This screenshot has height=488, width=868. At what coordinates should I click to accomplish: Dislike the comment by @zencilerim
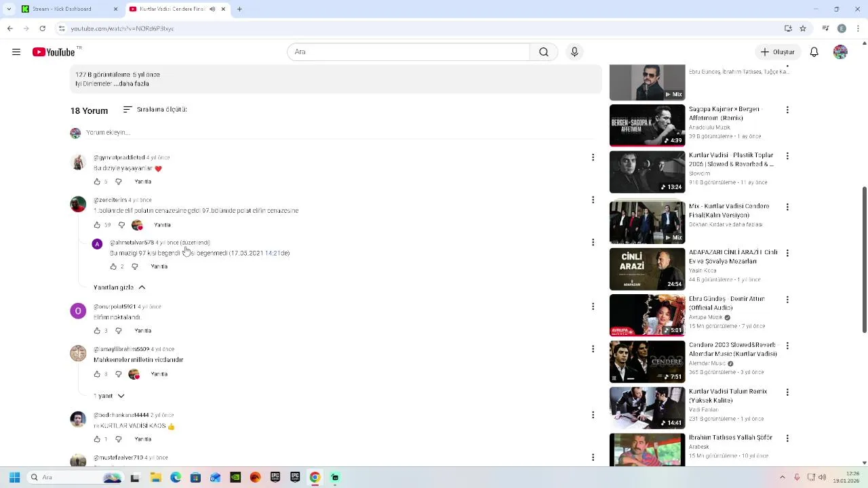pyautogui.click(x=121, y=225)
